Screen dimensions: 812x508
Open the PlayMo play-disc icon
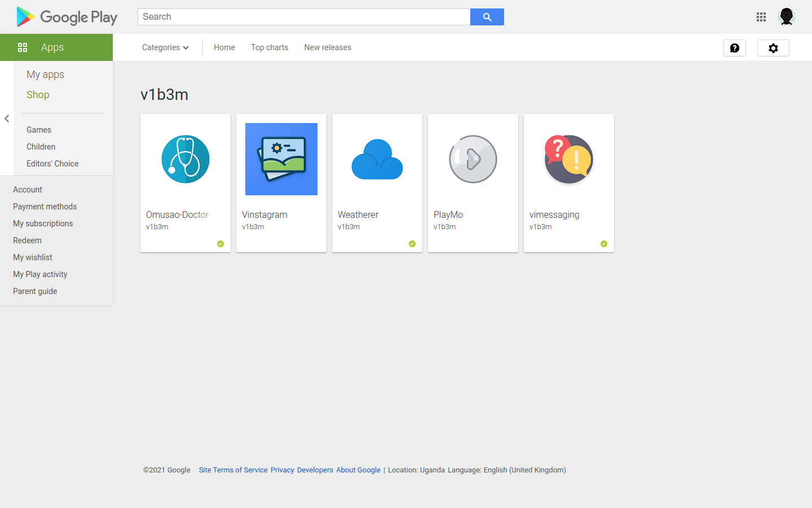tap(473, 159)
